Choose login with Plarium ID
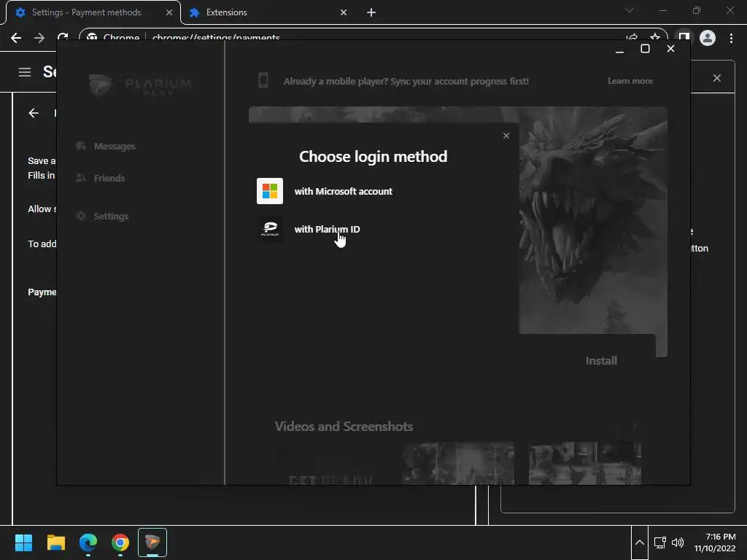This screenshot has height=560, width=747. tap(327, 229)
